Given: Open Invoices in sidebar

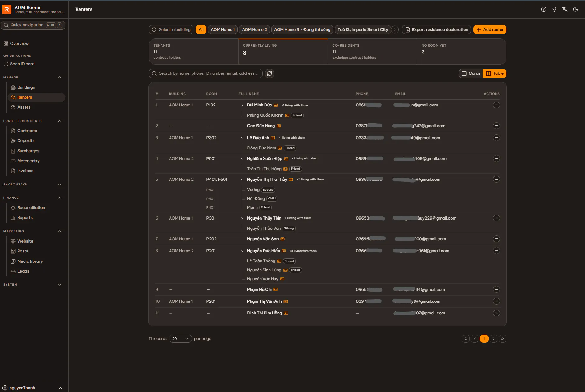Looking at the screenshot, I should coord(25,171).
